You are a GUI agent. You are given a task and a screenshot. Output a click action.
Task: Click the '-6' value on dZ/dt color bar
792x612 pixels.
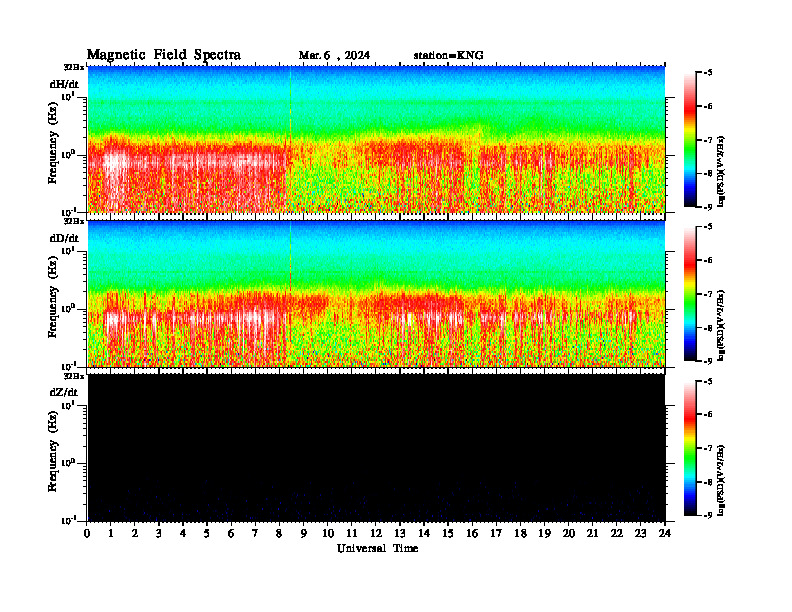[x=708, y=415]
